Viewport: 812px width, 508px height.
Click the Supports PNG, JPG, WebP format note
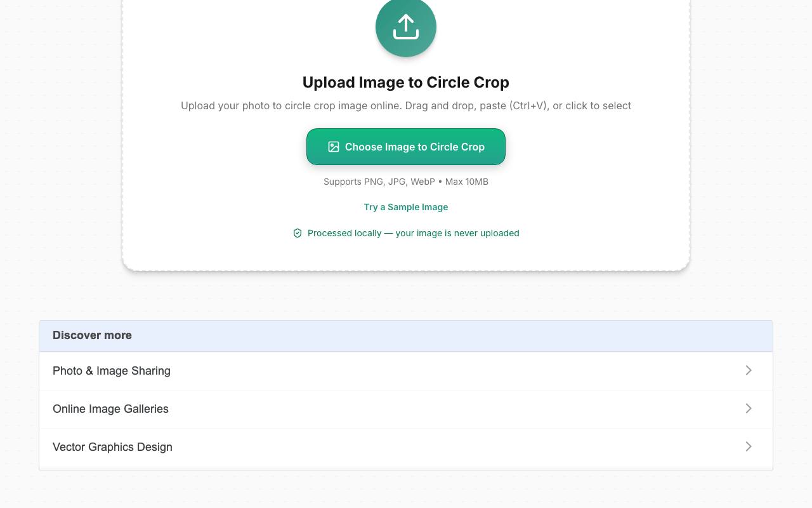point(406,182)
